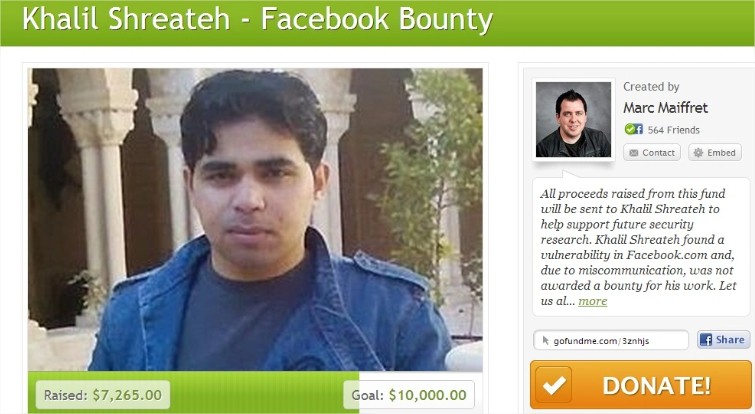Click the white checkmark icon on Donate
Screen dimensions: 755x414
(554, 385)
